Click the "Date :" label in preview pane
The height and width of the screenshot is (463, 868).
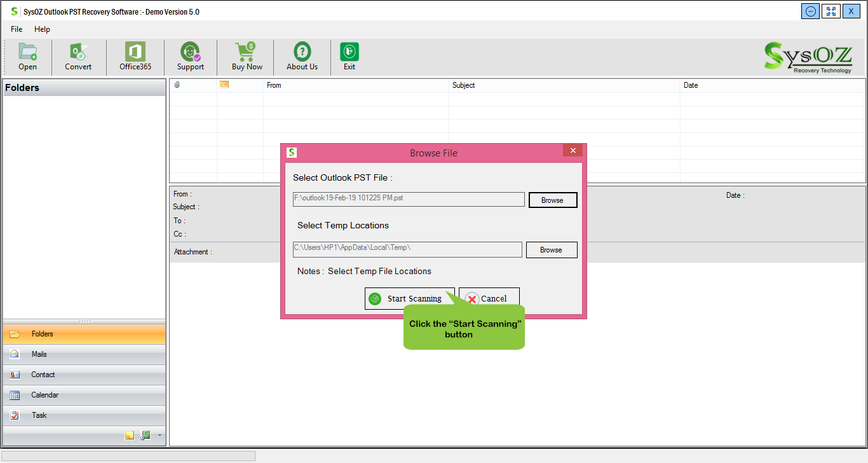click(x=735, y=195)
